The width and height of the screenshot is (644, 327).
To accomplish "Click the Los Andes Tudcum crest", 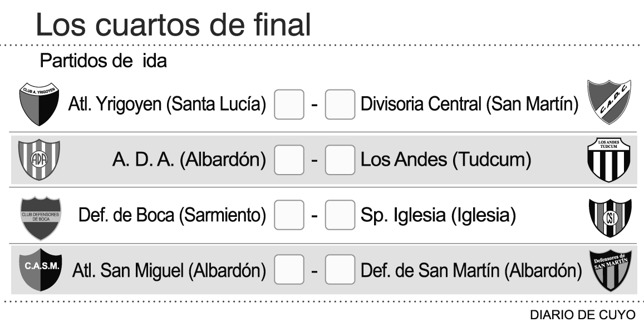I will click(x=609, y=160).
